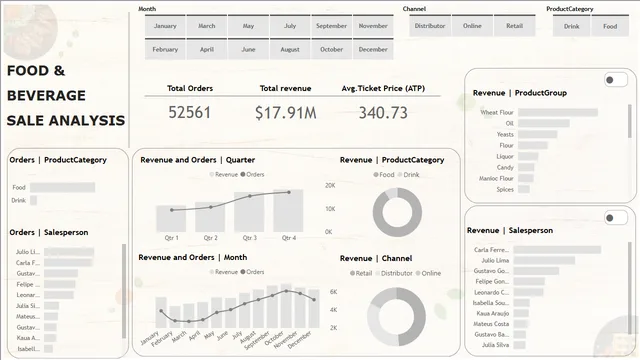Viewport: 640px width, 360px height.
Task: Click Distributor legend marker in Revenue | Channel
Action: (x=378, y=273)
